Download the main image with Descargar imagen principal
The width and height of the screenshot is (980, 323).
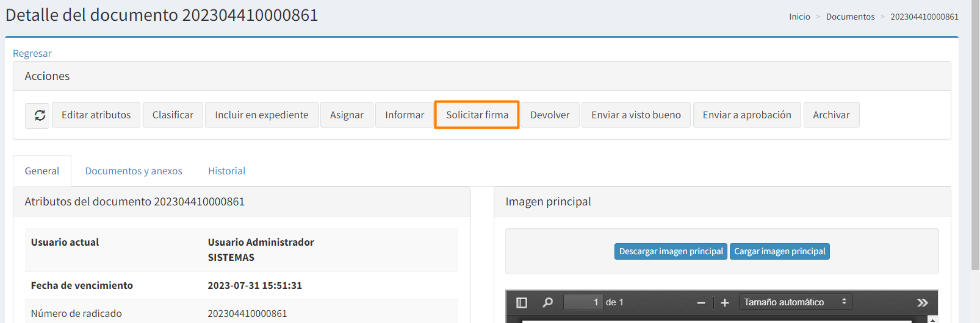coord(671,251)
